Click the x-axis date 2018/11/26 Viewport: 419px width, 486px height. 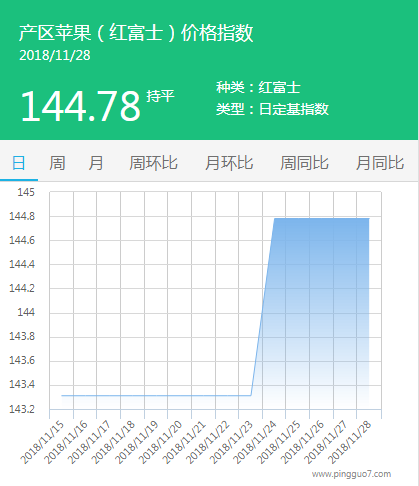click(302, 442)
